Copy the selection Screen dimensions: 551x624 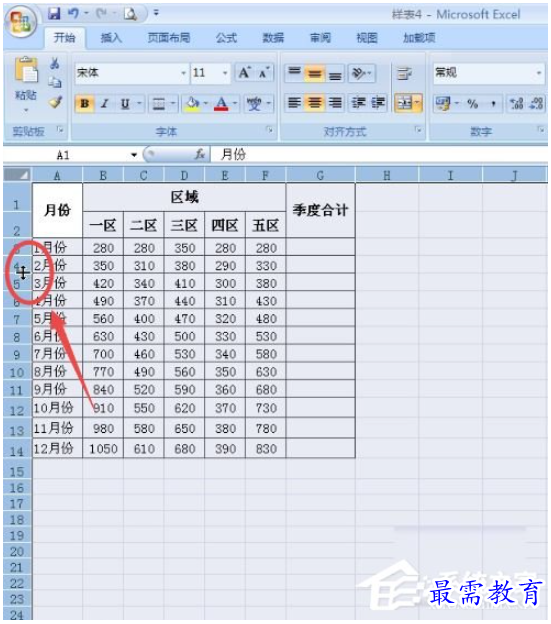(x=55, y=82)
